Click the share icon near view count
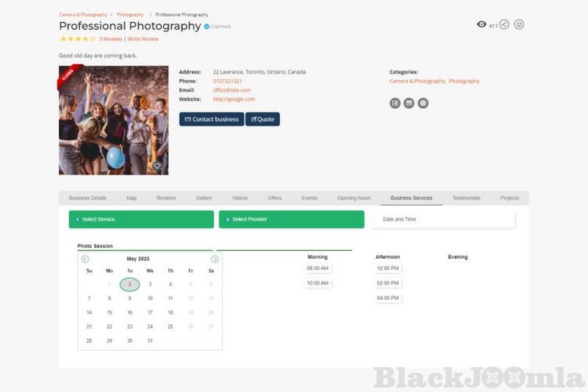 504,25
